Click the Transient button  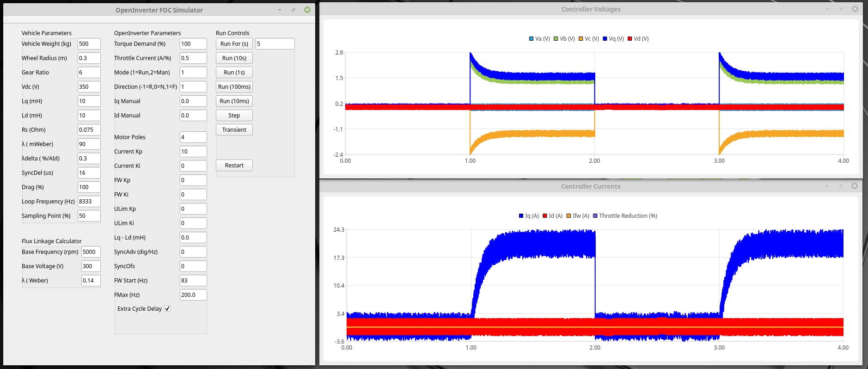(234, 130)
